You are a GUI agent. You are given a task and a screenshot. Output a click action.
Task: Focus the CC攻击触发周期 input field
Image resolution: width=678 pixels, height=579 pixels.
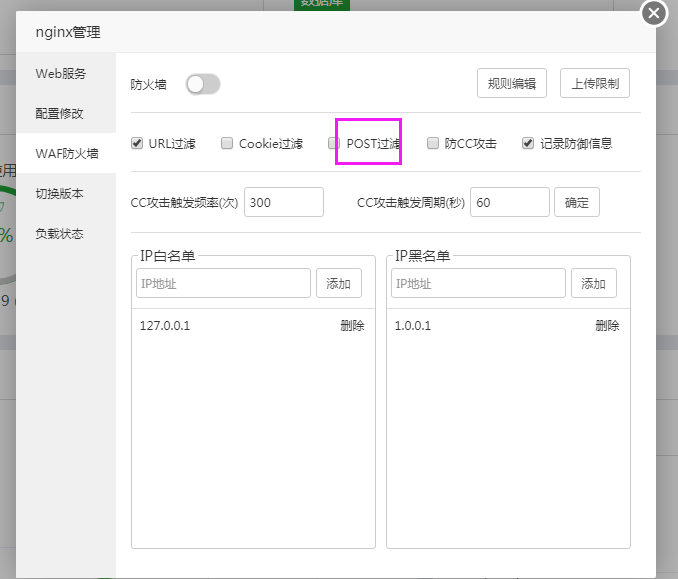point(510,202)
